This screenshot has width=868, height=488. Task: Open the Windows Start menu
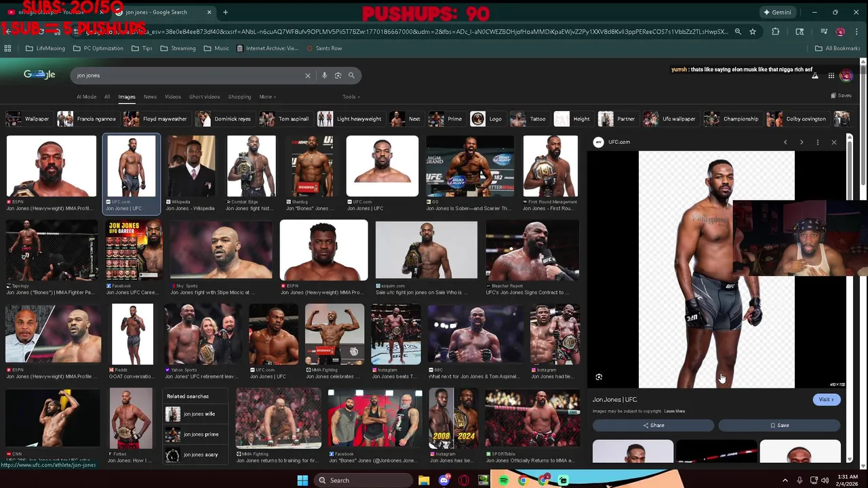tap(302, 480)
